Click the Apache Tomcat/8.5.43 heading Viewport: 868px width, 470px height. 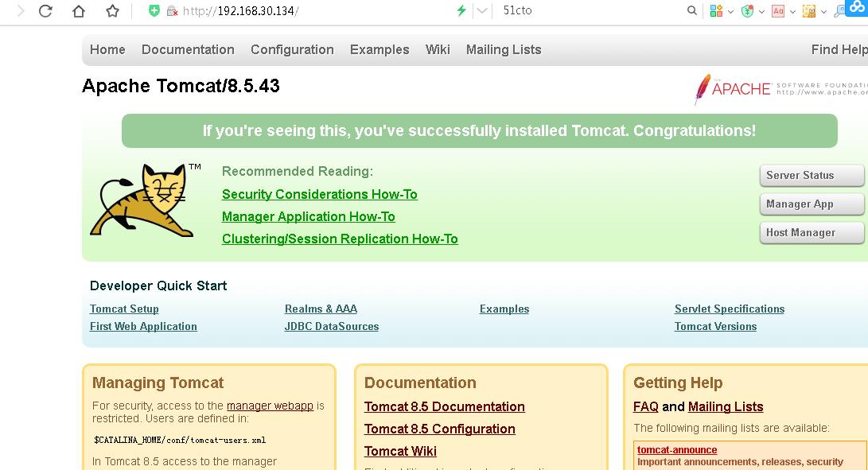(181, 86)
